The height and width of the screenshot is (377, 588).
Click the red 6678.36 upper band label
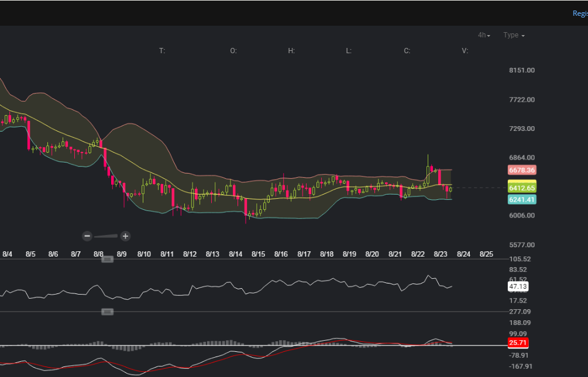tap(522, 170)
